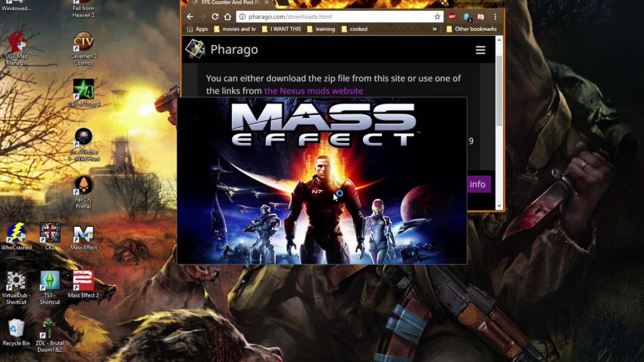Open the 'movies and tv' bookmark folder

click(235, 29)
